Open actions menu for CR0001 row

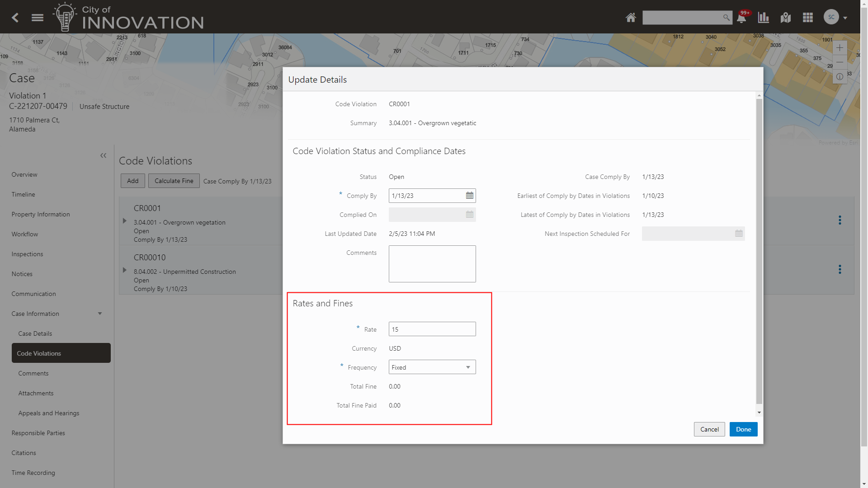[x=840, y=220]
